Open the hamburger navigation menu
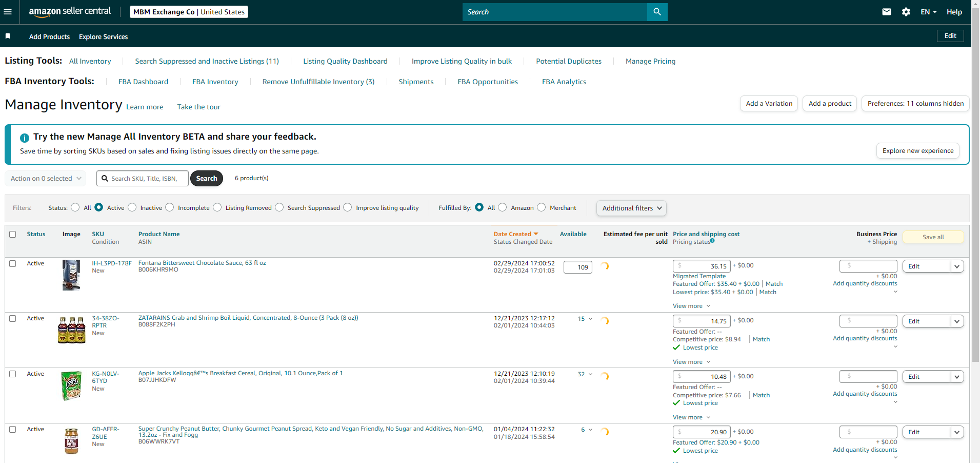 pyautogui.click(x=8, y=12)
